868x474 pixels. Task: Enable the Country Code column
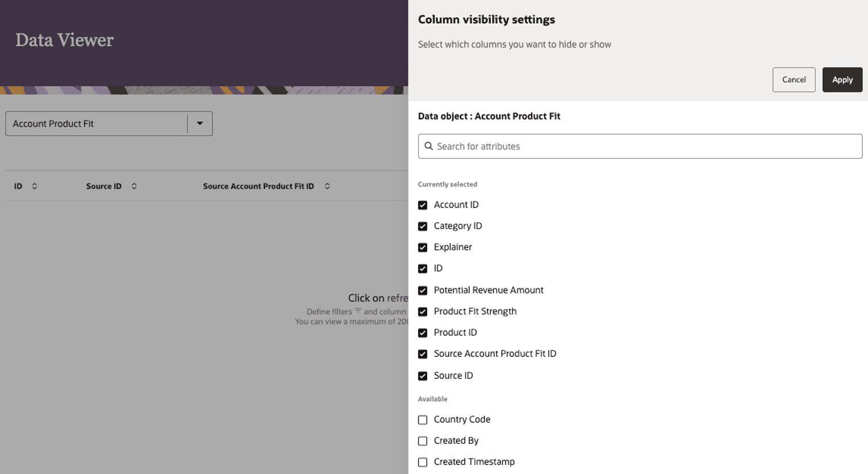click(423, 419)
